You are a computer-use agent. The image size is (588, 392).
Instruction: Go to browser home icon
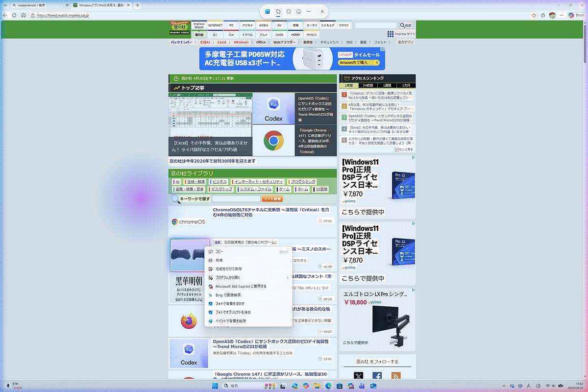coord(24,15)
